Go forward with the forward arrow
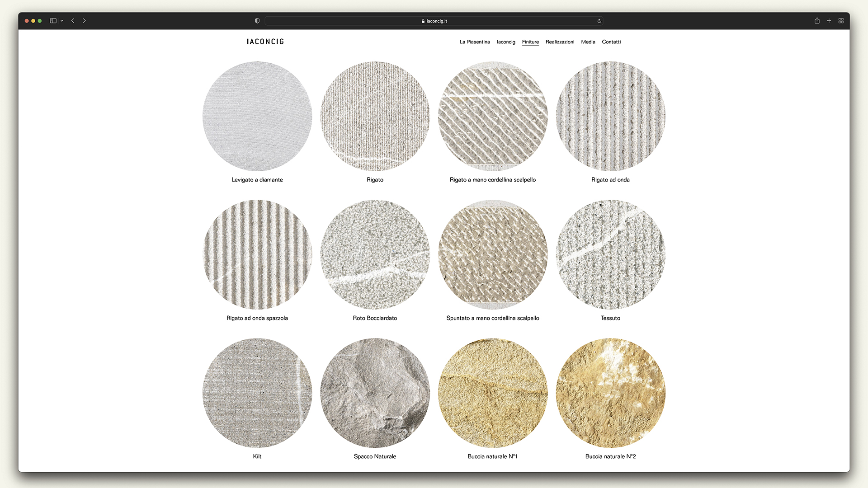The image size is (868, 488). (x=84, y=21)
